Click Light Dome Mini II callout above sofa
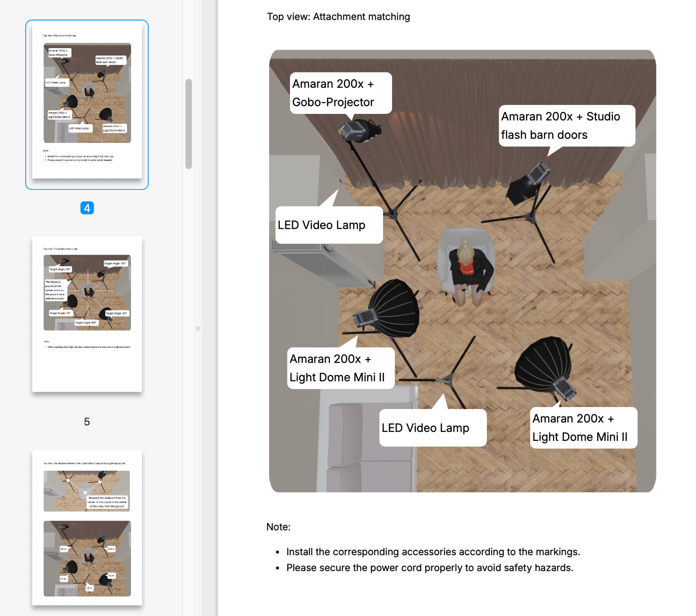Viewport: 696px width, 616px height. (x=340, y=368)
